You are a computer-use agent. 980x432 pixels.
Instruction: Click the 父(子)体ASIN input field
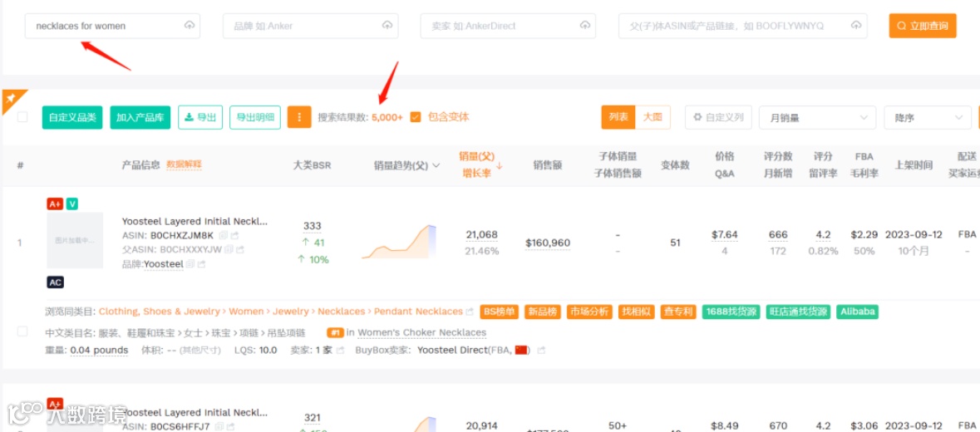point(742,27)
